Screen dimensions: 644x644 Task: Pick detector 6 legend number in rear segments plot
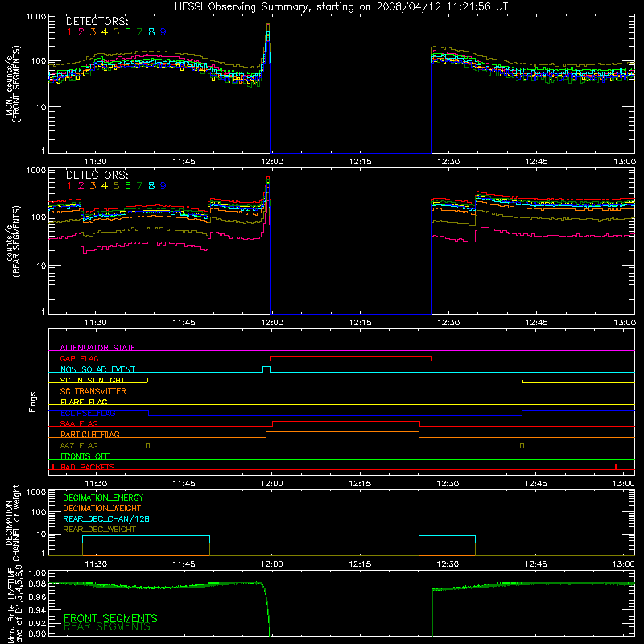coord(128,186)
